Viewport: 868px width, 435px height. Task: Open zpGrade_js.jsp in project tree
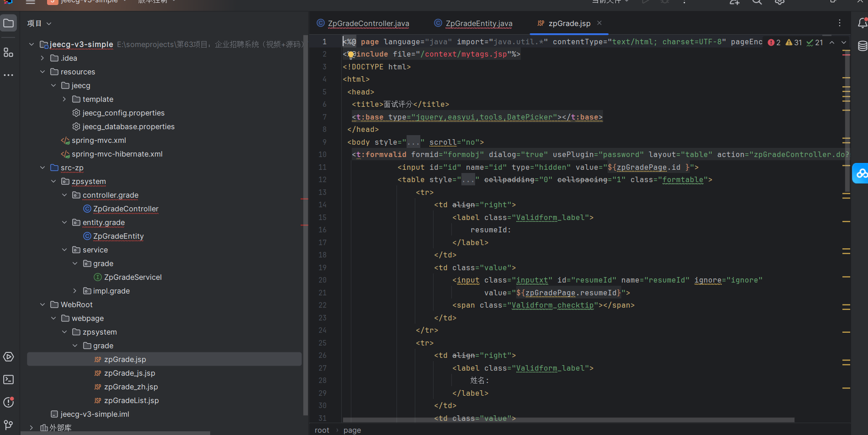pyautogui.click(x=129, y=373)
